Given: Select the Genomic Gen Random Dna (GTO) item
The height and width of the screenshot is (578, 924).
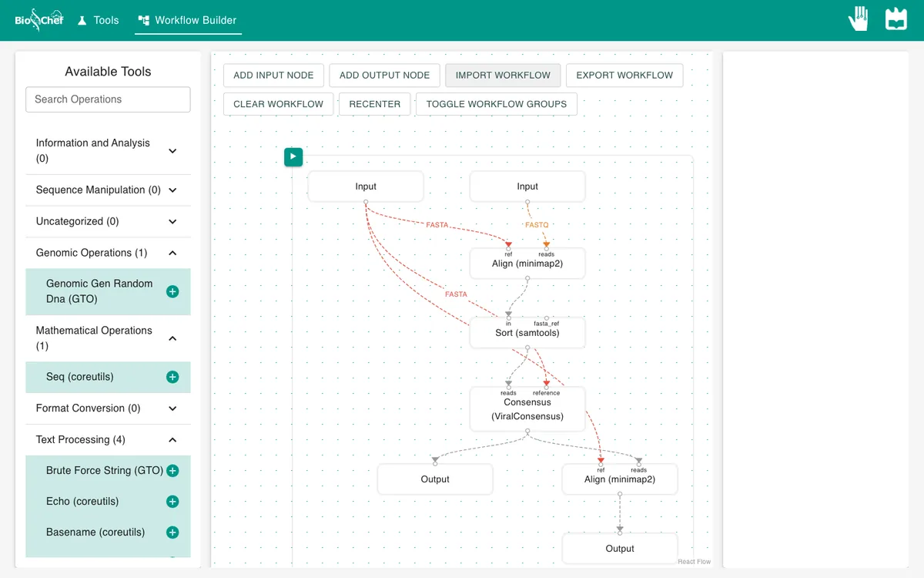Looking at the screenshot, I should (108, 291).
